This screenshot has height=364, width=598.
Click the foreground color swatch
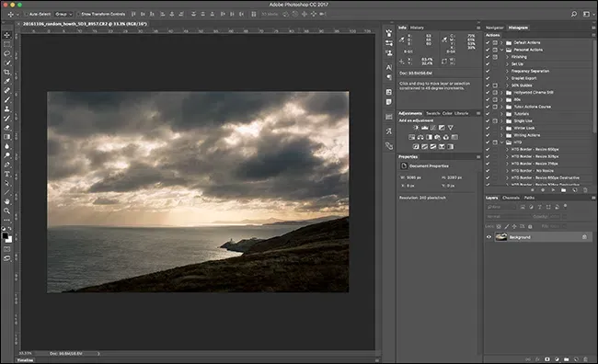(x=5, y=236)
